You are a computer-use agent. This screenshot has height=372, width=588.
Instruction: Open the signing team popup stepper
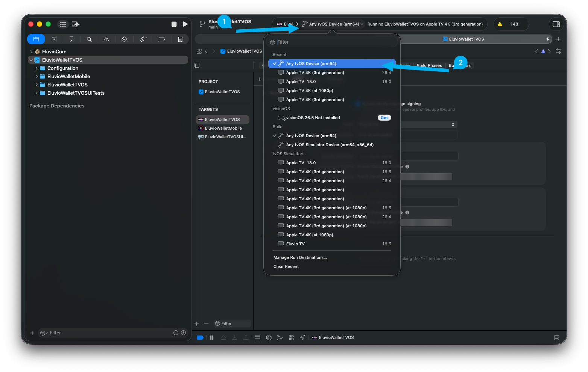pos(453,124)
